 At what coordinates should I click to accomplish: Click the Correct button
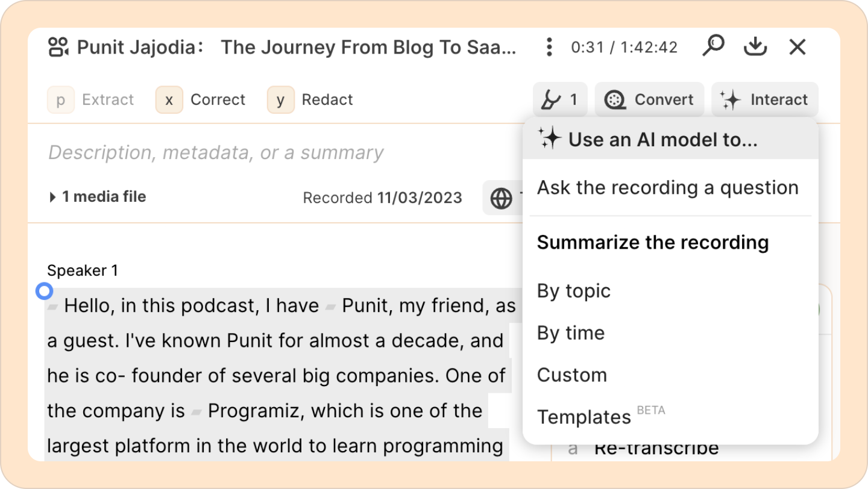coord(201,99)
